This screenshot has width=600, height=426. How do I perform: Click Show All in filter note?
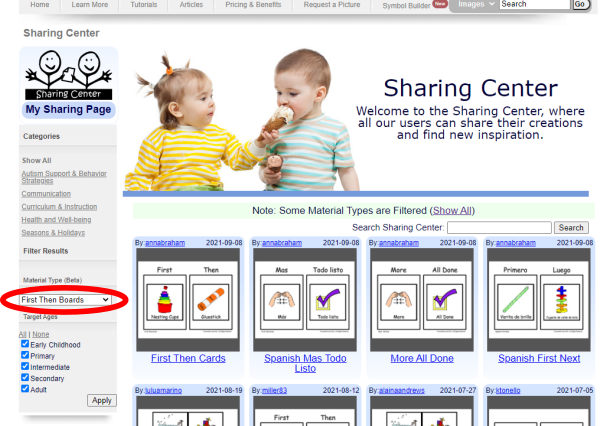(x=452, y=211)
